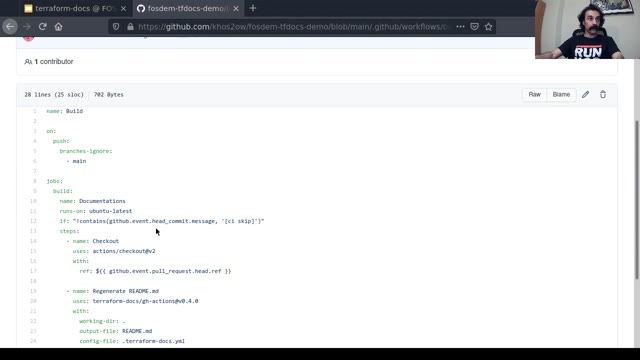Reload the page with refresh icon

click(x=42, y=27)
